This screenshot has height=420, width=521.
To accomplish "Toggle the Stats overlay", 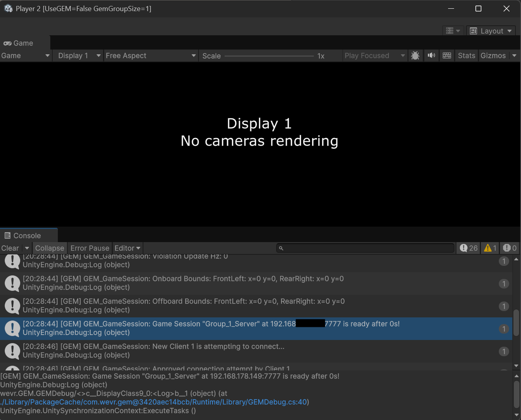I will [466, 56].
